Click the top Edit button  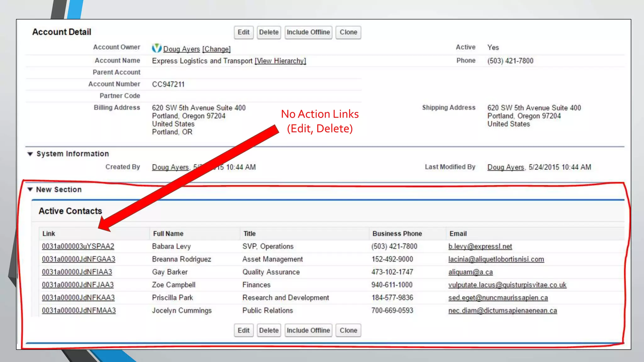tap(244, 32)
